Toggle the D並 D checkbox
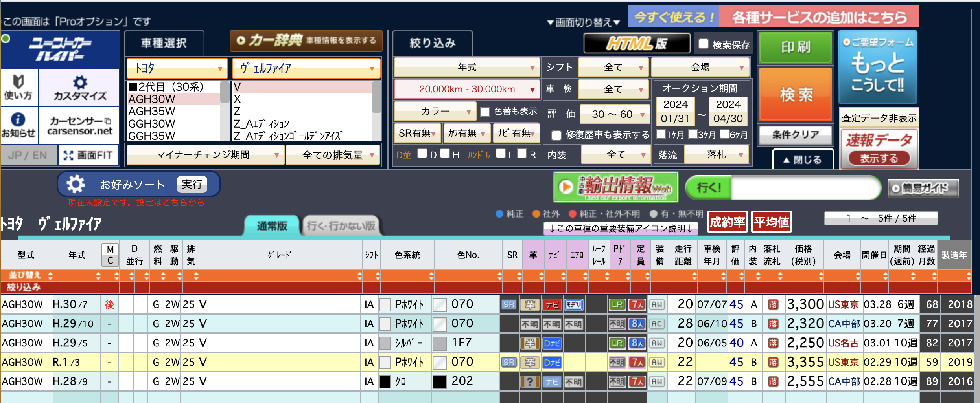This screenshot has height=403, width=980. 422,153
